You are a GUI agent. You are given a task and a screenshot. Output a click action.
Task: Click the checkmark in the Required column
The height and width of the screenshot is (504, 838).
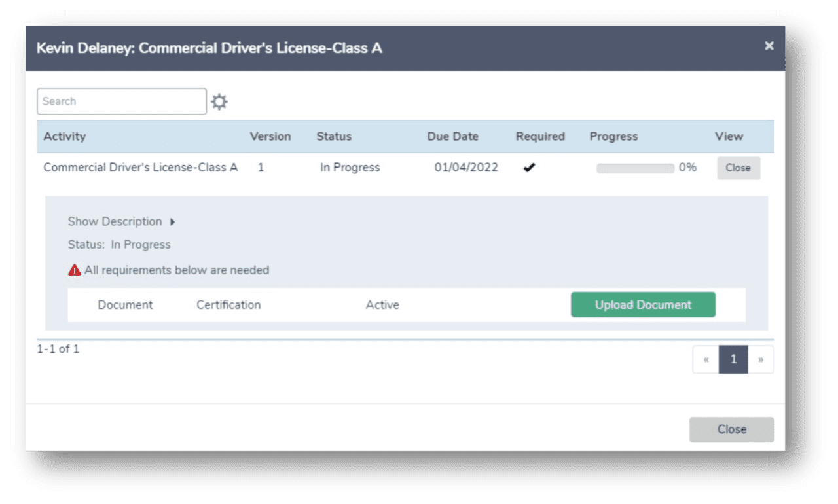pos(529,167)
